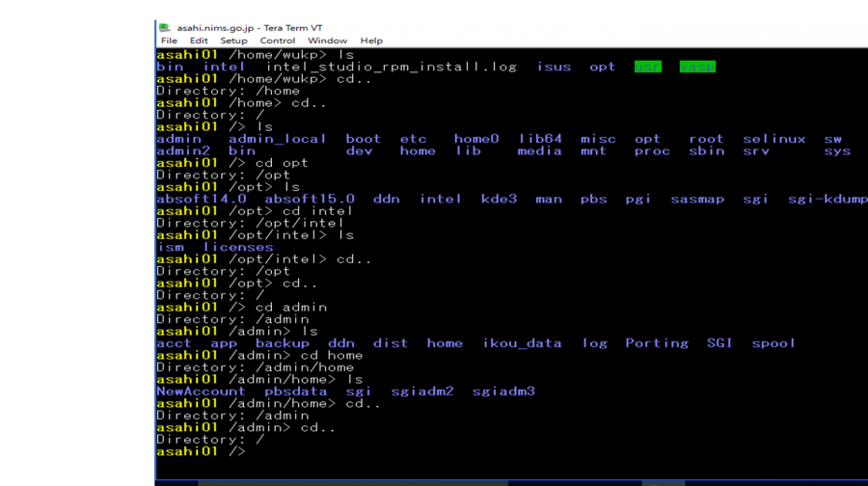Click 'pbsdata' directory name

point(296,391)
